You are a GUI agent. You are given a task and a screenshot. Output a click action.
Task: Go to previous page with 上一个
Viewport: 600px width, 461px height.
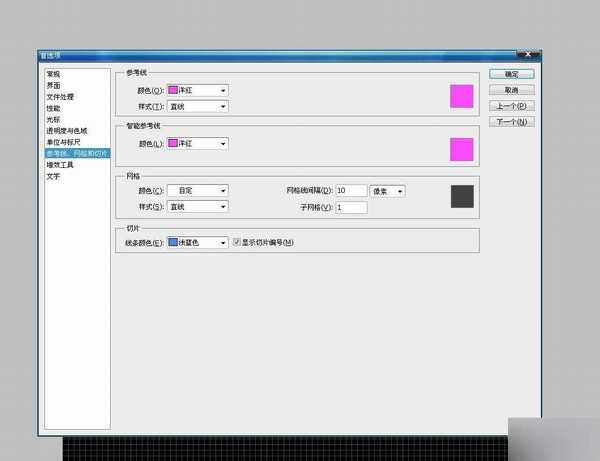(x=511, y=106)
